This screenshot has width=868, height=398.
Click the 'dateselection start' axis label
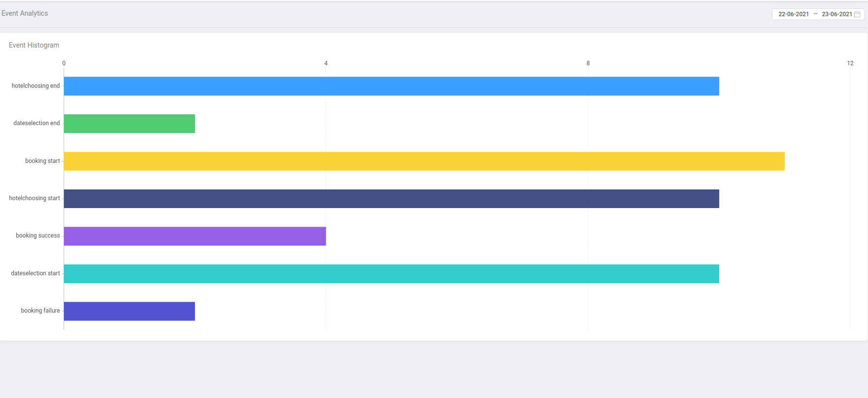(35, 273)
